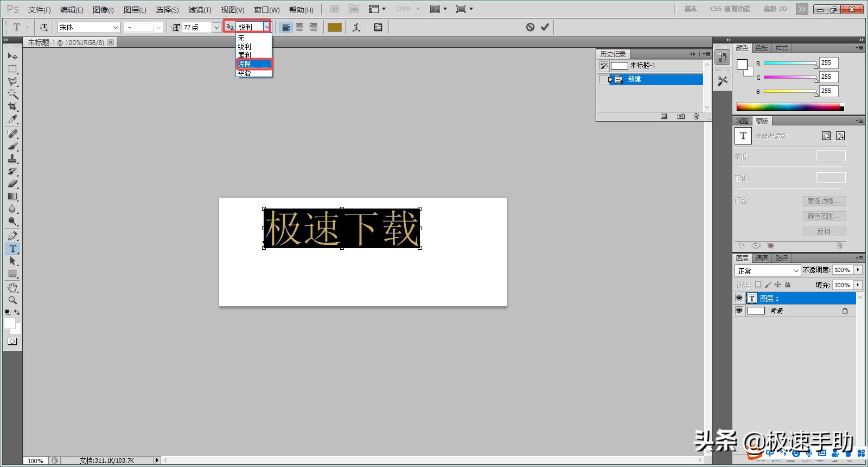This screenshot has width=868, height=467.
Task: Select the Crop tool
Action: pos(12,106)
